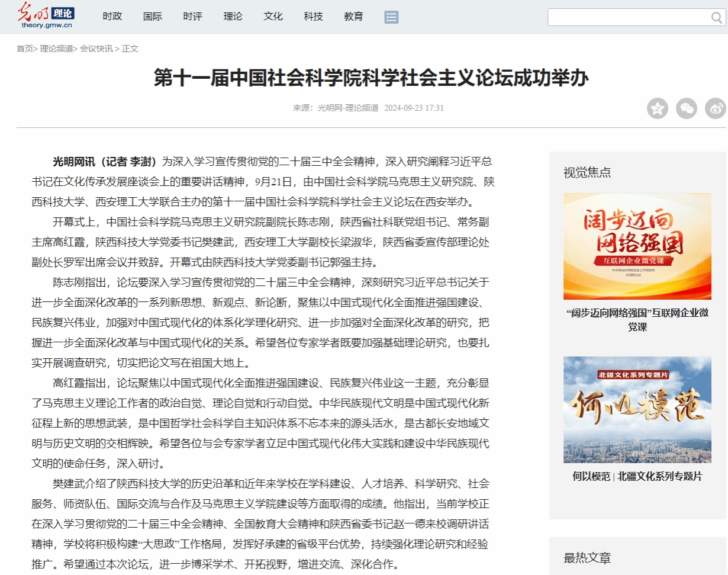Focus the search input field
The image size is (728, 575).
pyautogui.click(x=627, y=18)
